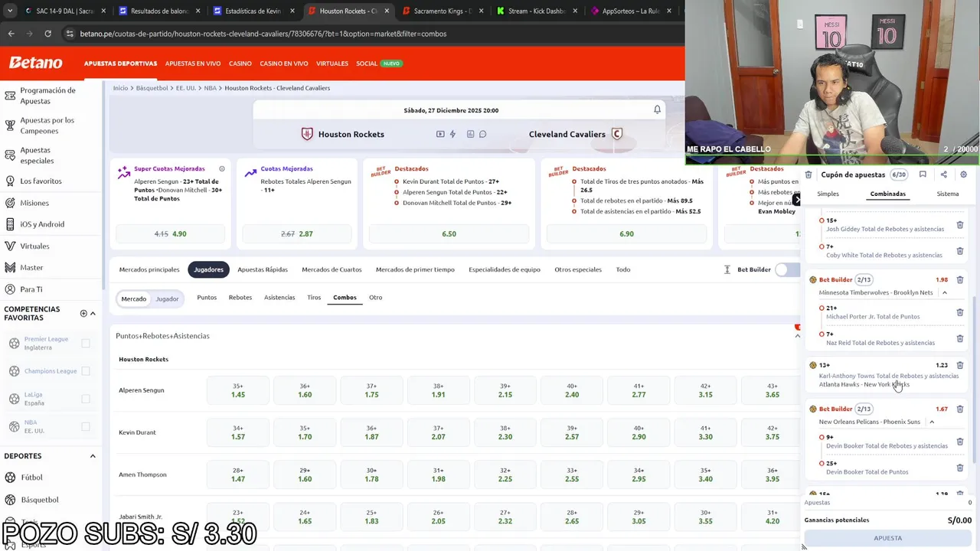Collapse Competencias Favoritas section

93,313
